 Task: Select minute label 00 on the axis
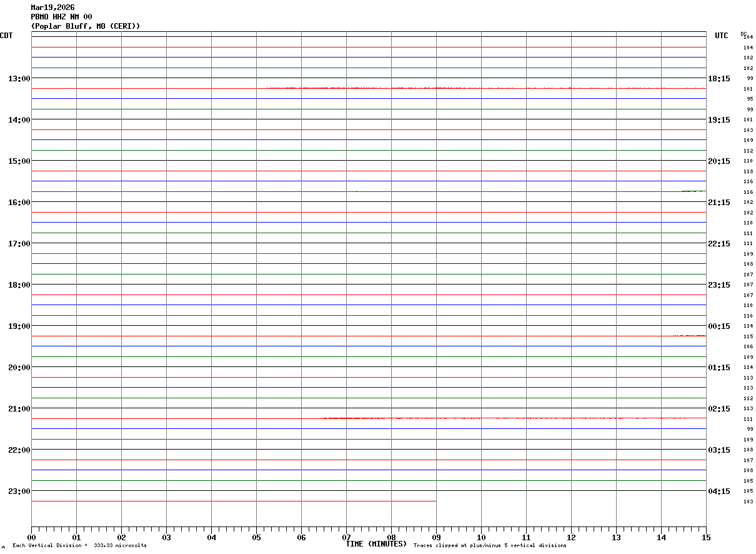tap(31, 538)
